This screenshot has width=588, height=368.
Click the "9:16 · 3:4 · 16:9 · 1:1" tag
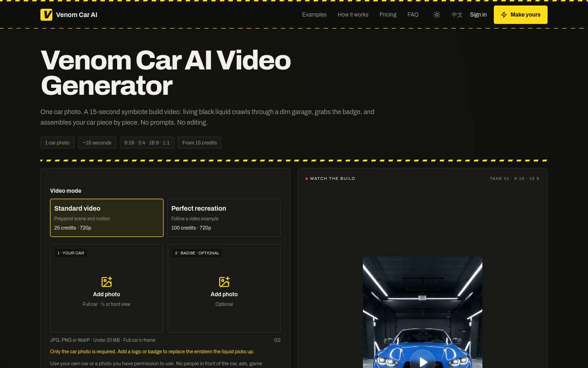click(147, 143)
